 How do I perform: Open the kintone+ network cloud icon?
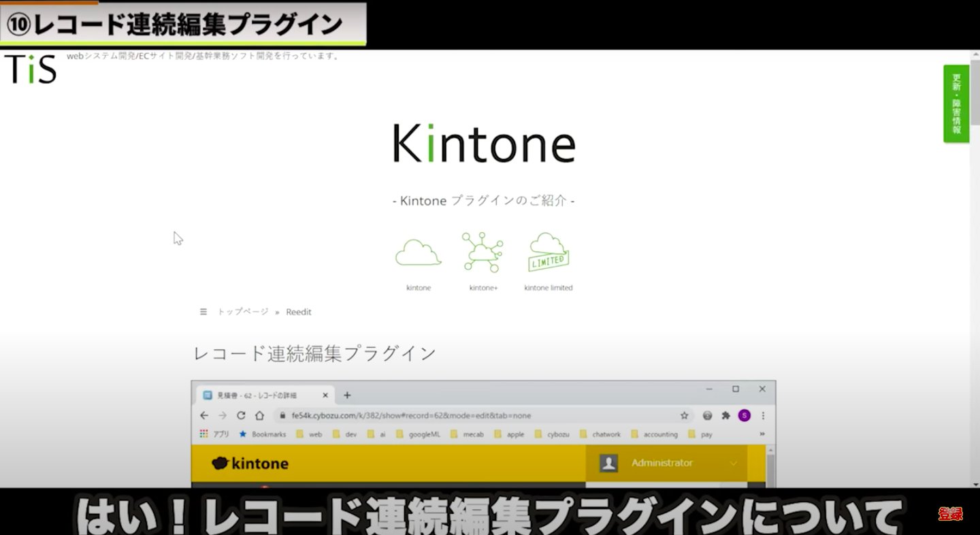click(x=483, y=252)
